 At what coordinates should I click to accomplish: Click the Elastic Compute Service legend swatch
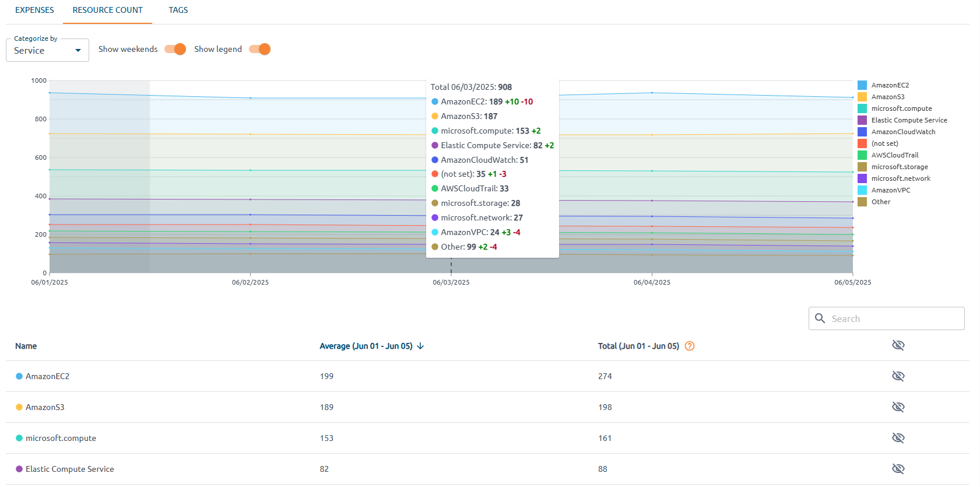862,120
